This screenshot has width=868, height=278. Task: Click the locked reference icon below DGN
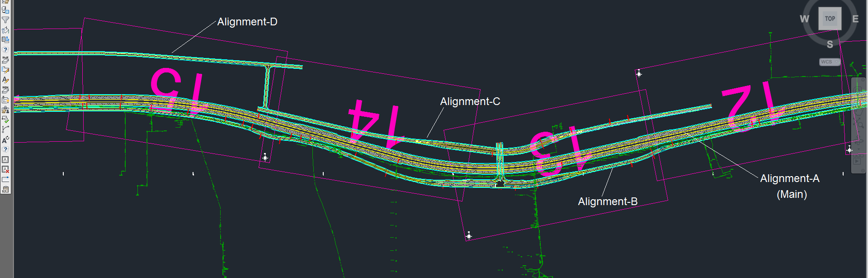(5, 100)
